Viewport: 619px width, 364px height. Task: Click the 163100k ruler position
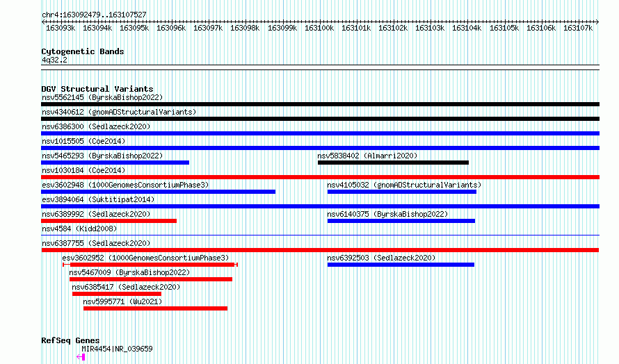319,28
